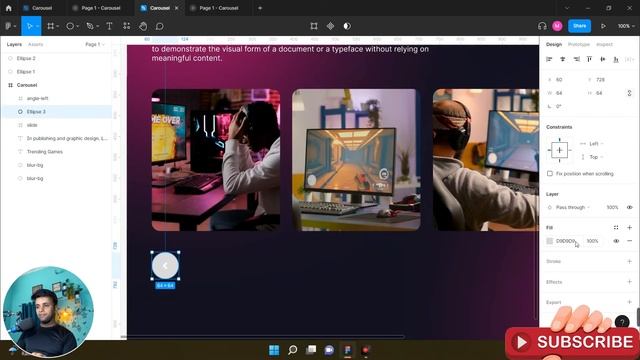Image resolution: width=640 pixels, height=360 pixels.
Task: Toggle layer visibility eye icon
Action: pos(629,207)
